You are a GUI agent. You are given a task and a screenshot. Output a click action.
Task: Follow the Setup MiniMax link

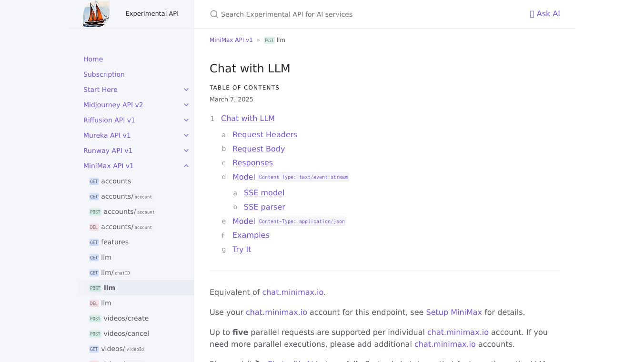(454, 312)
